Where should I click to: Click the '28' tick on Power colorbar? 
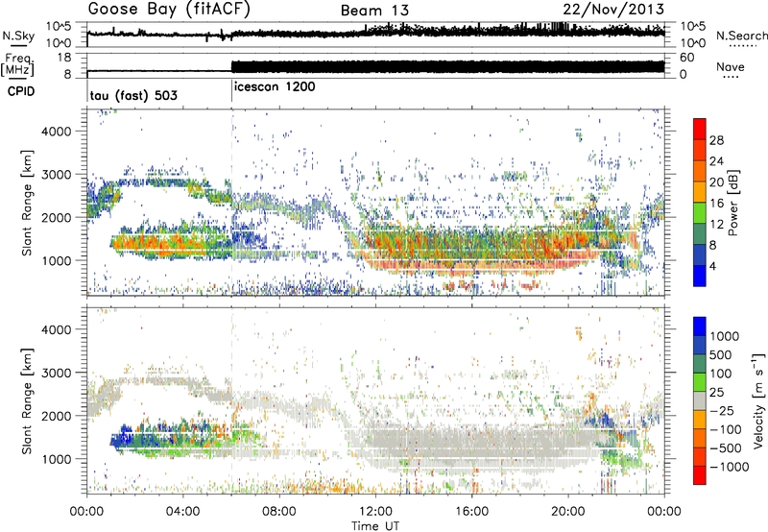[716, 140]
